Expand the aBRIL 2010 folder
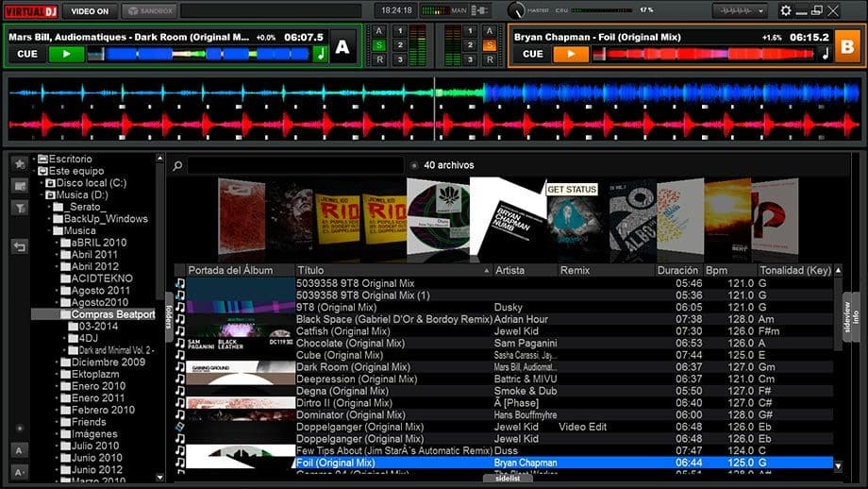 (x=57, y=243)
